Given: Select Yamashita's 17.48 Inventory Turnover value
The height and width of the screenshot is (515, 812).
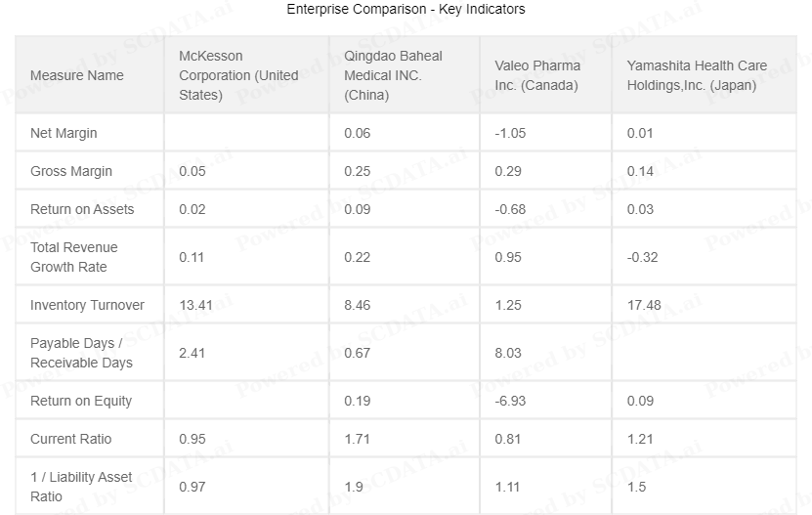Looking at the screenshot, I should point(644,305).
